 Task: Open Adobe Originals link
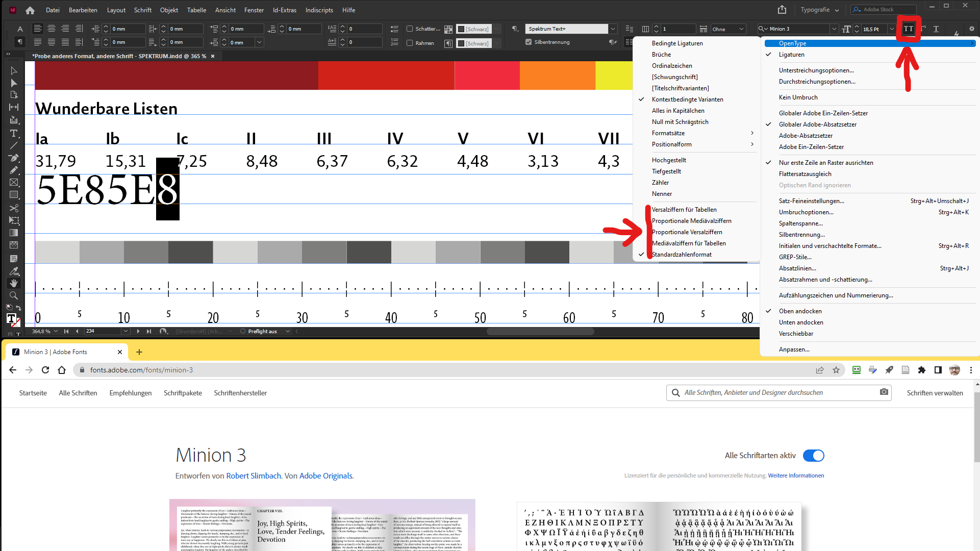point(325,475)
